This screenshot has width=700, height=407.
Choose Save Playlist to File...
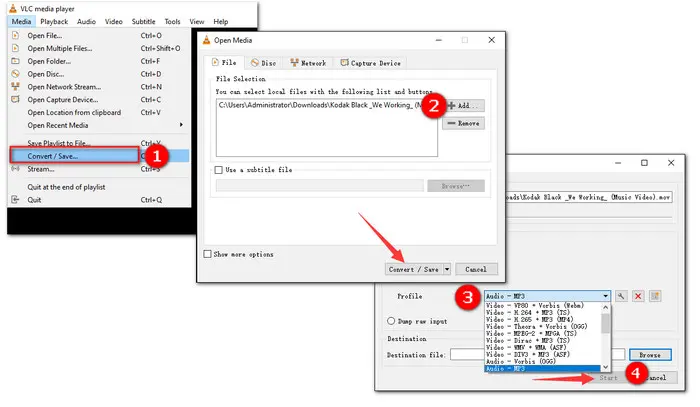(99, 143)
